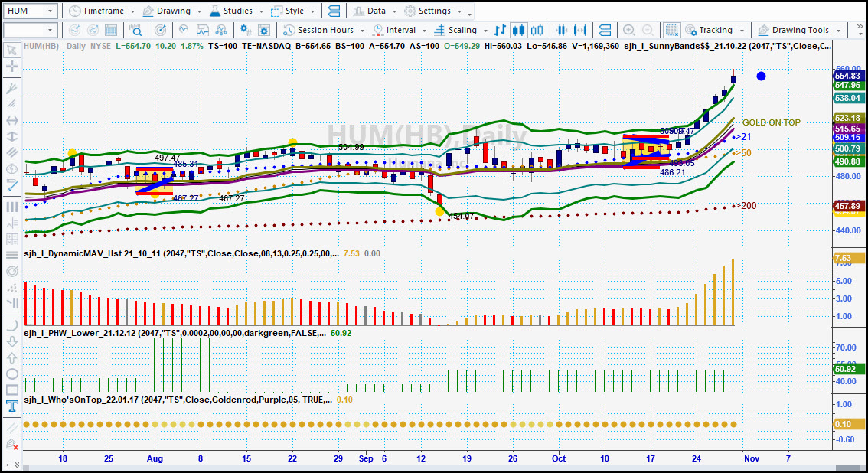The height and width of the screenshot is (473, 868).
Task: Click the linked-nodes wave icon
Action: (221, 30)
